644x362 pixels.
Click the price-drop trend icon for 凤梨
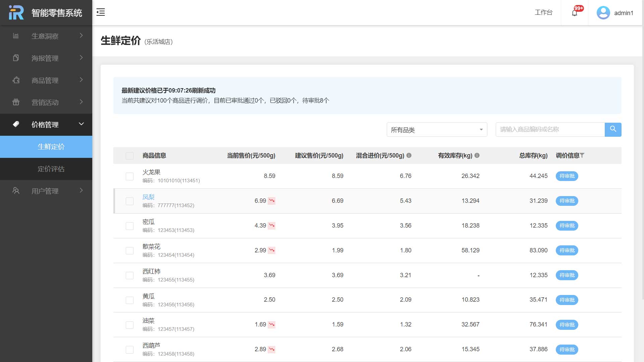(x=272, y=201)
